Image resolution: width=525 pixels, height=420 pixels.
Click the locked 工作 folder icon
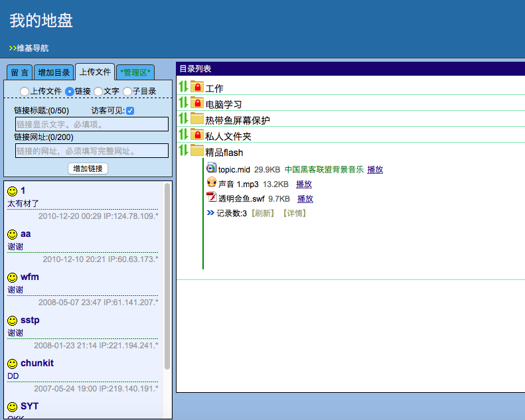(x=197, y=87)
